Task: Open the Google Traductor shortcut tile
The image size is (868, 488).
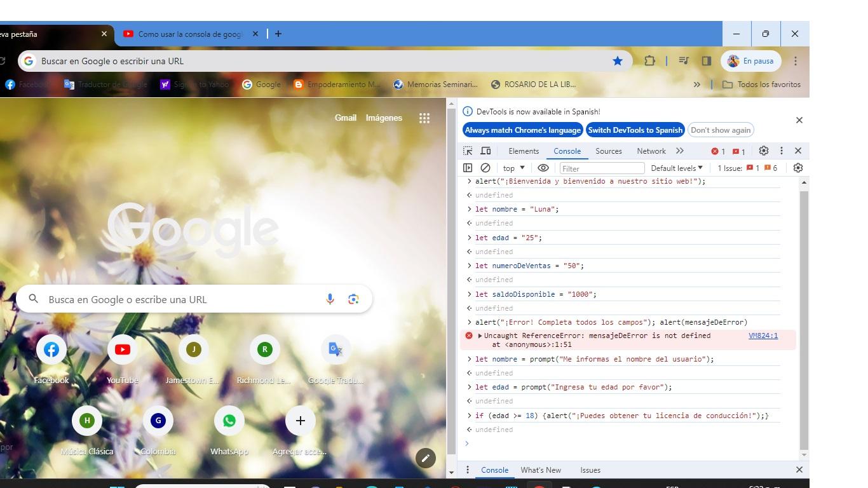Action: (336, 360)
